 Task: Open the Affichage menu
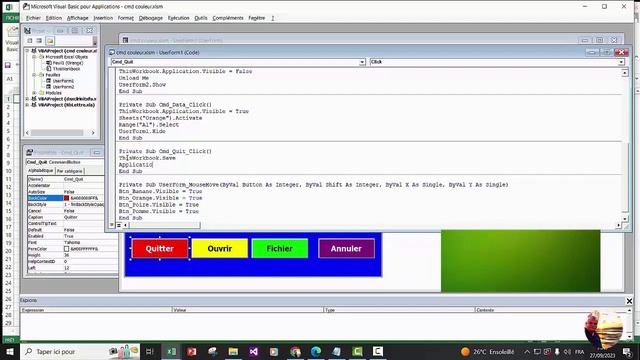pyautogui.click(x=78, y=18)
